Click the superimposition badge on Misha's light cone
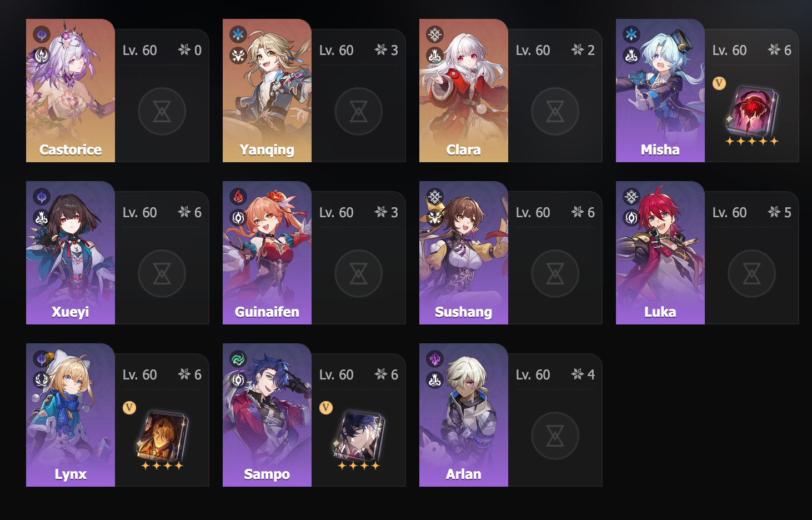The image size is (812, 520). (x=719, y=84)
